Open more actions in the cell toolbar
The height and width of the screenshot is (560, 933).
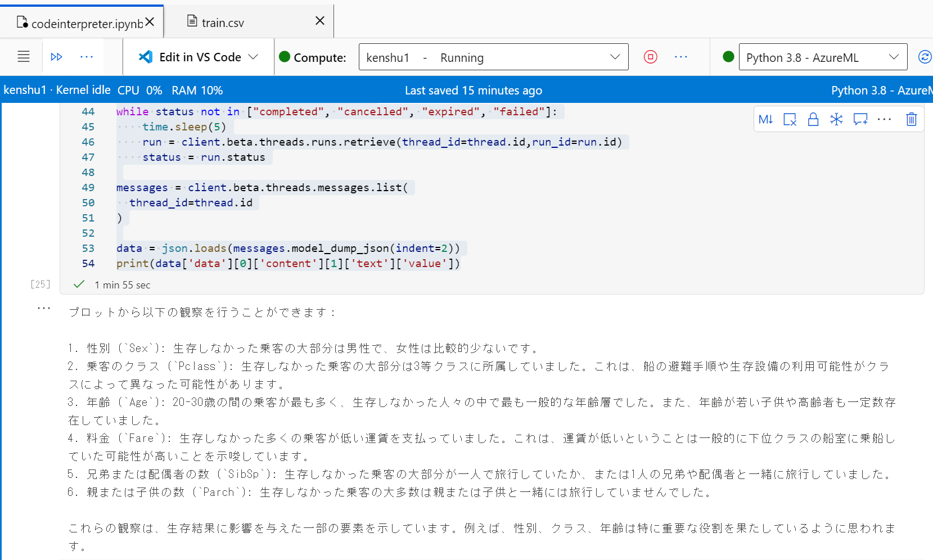(x=885, y=119)
